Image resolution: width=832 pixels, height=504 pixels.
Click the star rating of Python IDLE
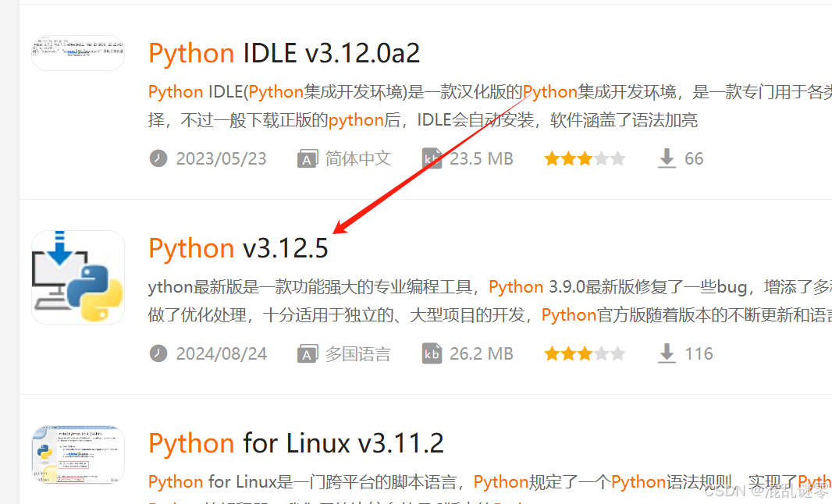tap(585, 158)
